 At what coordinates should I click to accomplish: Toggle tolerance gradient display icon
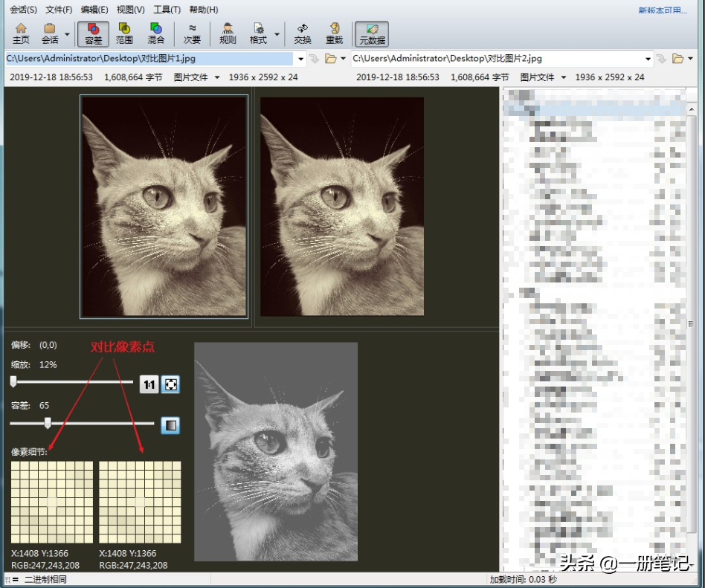coord(170,425)
